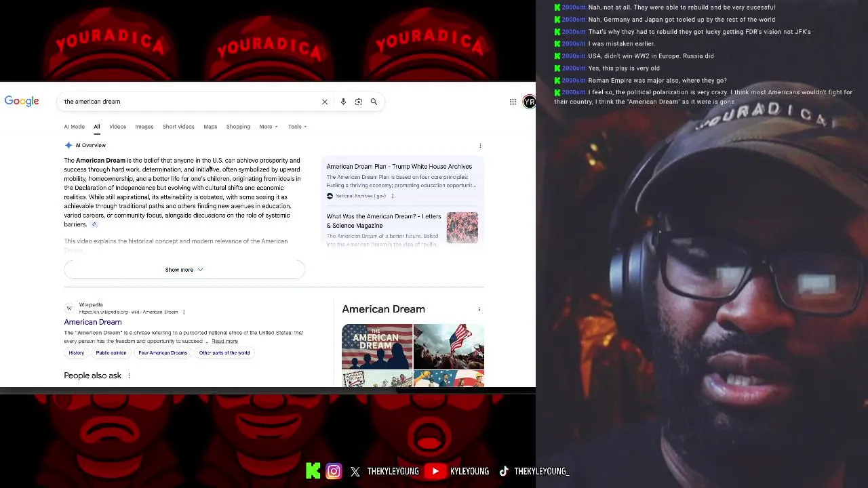
Task: Click the YouTube icon in bottom bar
Action: point(435,471)
